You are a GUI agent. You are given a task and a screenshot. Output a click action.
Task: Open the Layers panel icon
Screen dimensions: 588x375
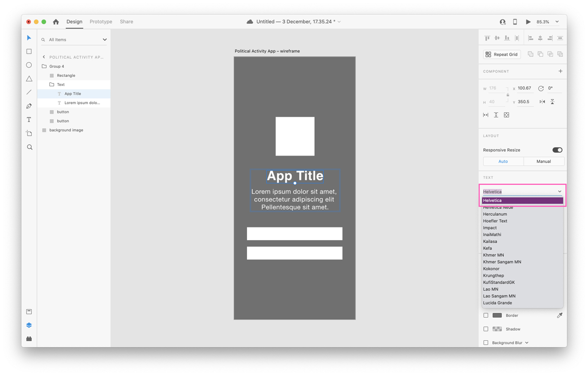coord(29,325)
